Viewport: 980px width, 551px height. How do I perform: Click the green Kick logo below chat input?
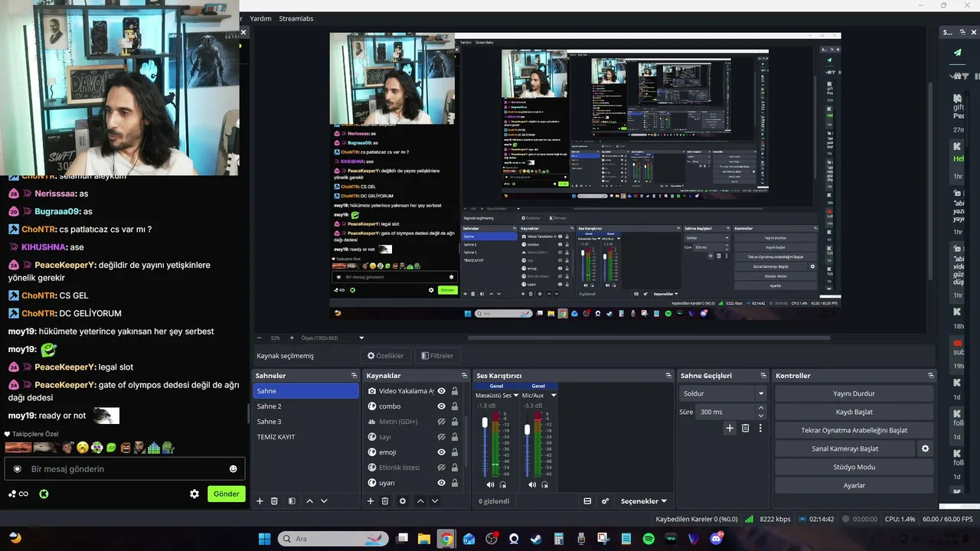click(44, 494)
